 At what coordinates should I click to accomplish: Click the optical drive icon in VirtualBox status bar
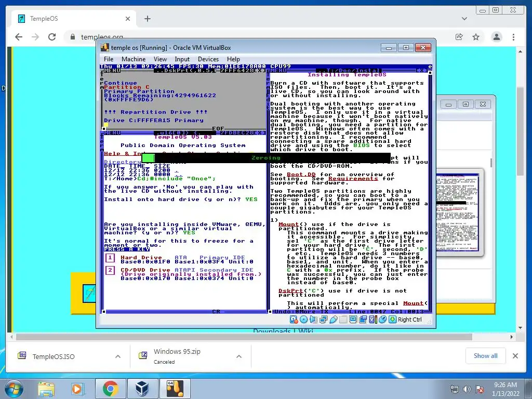point(303,320)
